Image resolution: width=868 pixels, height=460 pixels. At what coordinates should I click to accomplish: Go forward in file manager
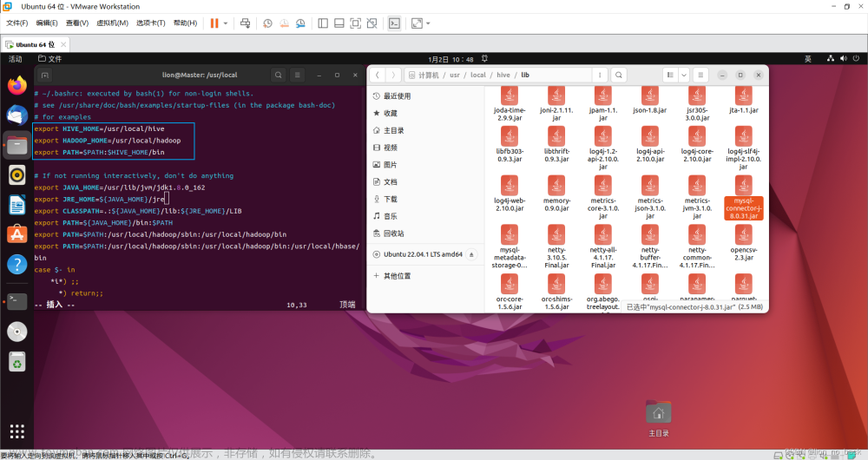(393, 75)
